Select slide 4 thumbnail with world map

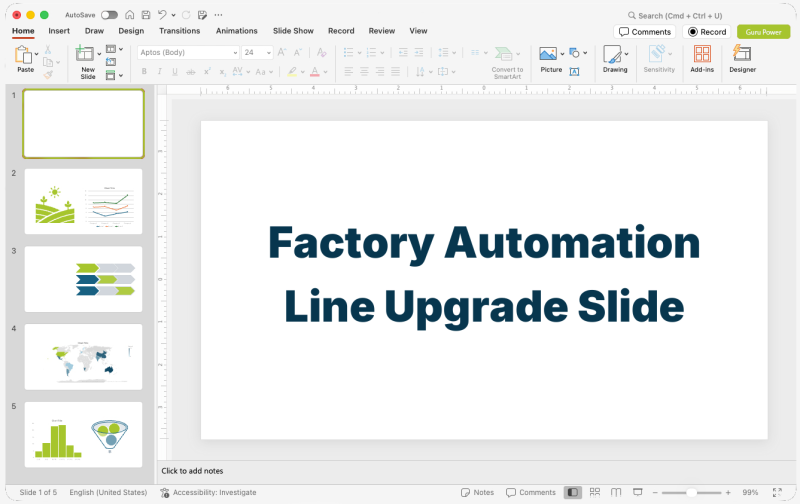[x=84, y=357]
